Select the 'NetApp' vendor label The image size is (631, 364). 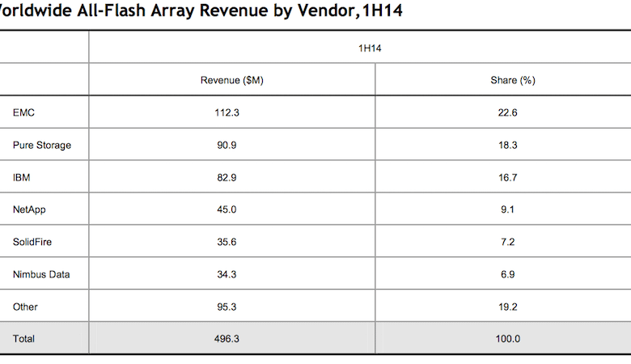pyautogui.click(x=29, y=210)
